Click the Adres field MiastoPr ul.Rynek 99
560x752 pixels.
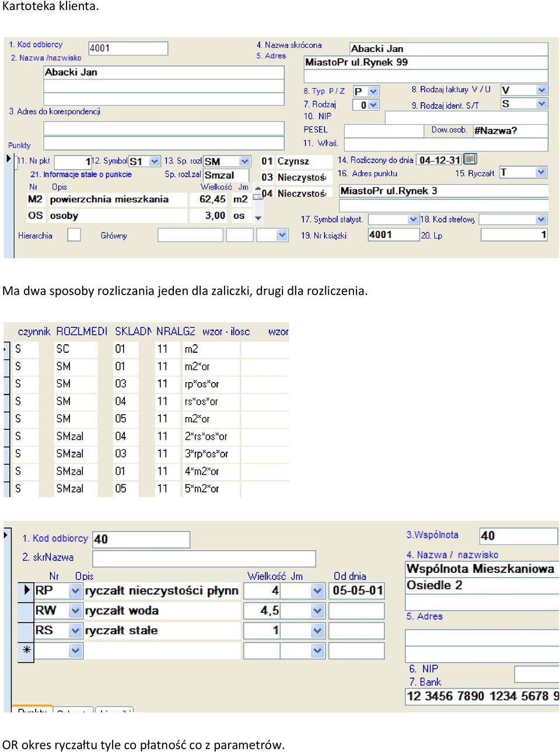tap(426, 62)
